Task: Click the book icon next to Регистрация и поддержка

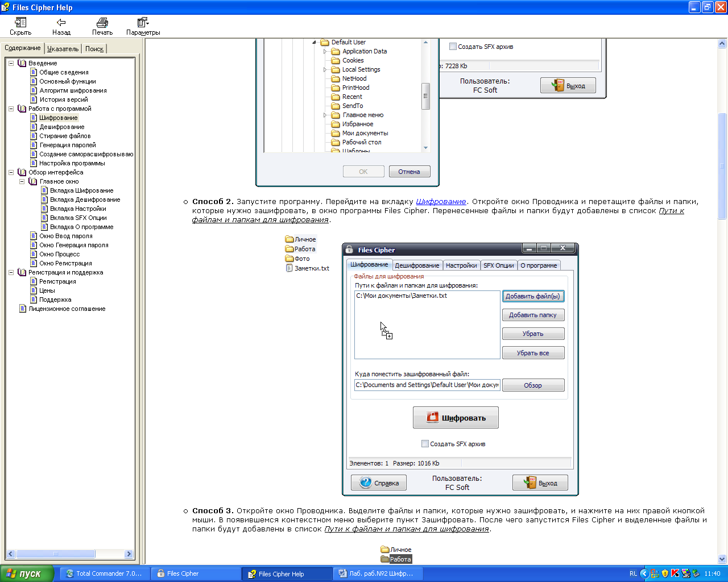Action: (x=22, y=272)
